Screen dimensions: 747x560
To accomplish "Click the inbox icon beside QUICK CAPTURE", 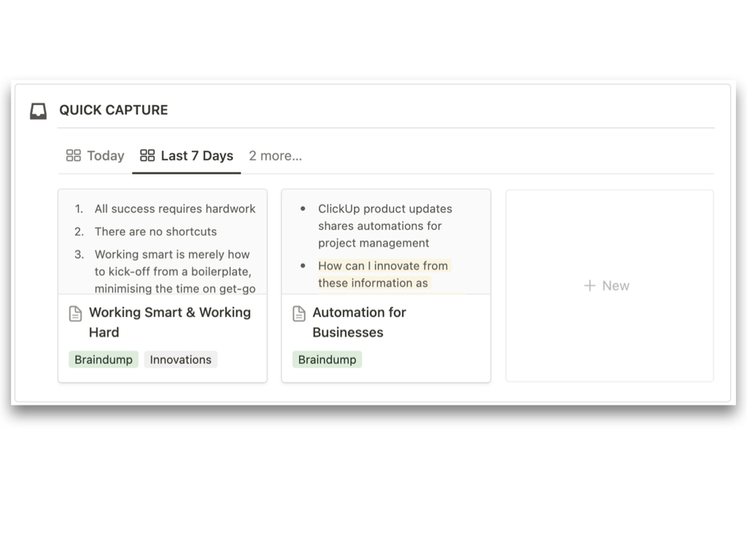I will tap(38, 111).
